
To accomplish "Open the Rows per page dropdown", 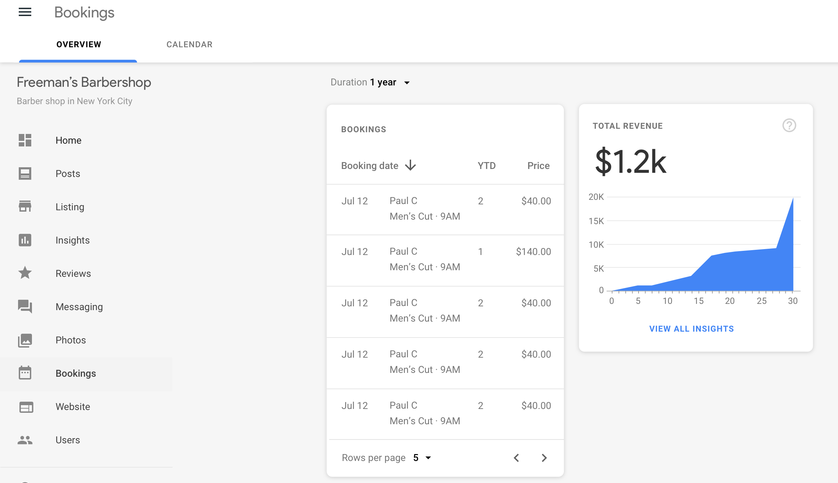I will [x=422, y=458].
